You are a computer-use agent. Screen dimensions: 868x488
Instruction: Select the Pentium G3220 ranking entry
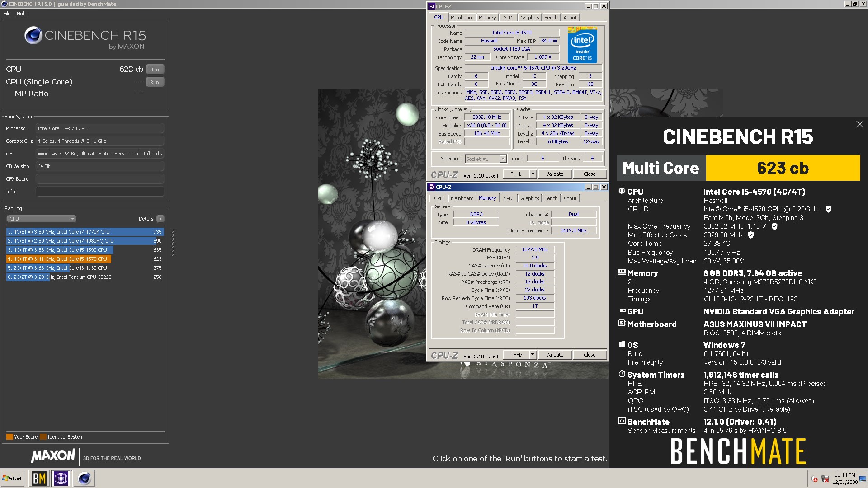click(85, 277)
